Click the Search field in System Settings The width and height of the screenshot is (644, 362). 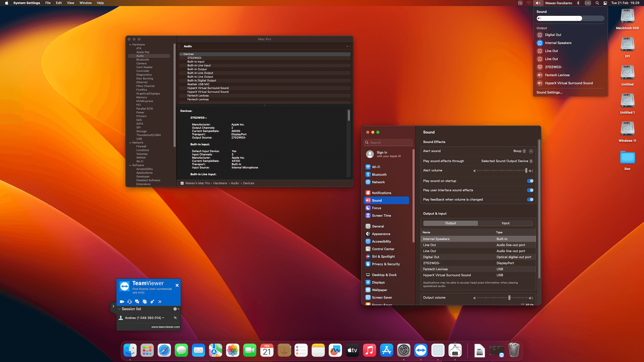(x=388, y=142)
